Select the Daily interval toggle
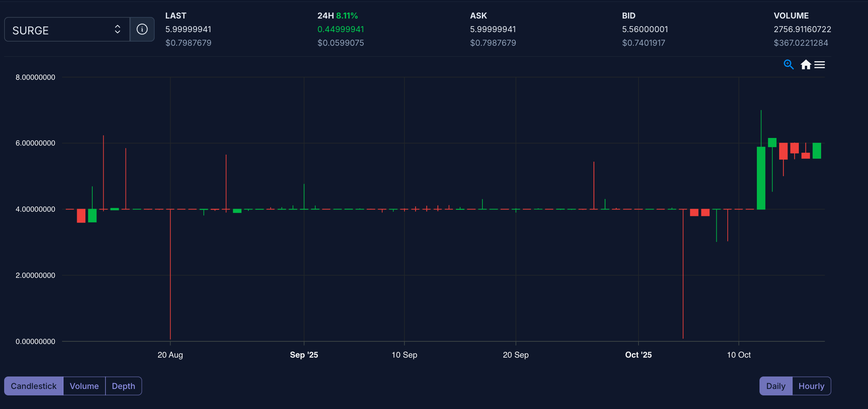 click(x=775, y=386)
